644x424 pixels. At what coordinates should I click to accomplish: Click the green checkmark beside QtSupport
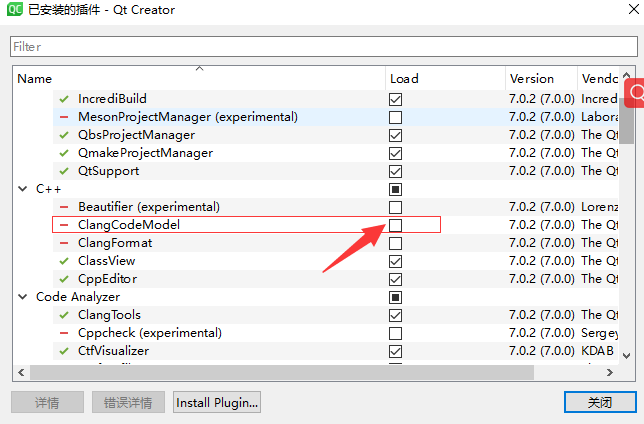coord(64,171)
